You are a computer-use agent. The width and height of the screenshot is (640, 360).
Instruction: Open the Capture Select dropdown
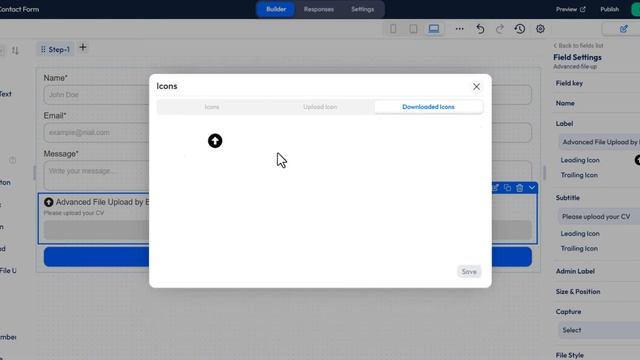pyautogui.click(x=599, y=330)
